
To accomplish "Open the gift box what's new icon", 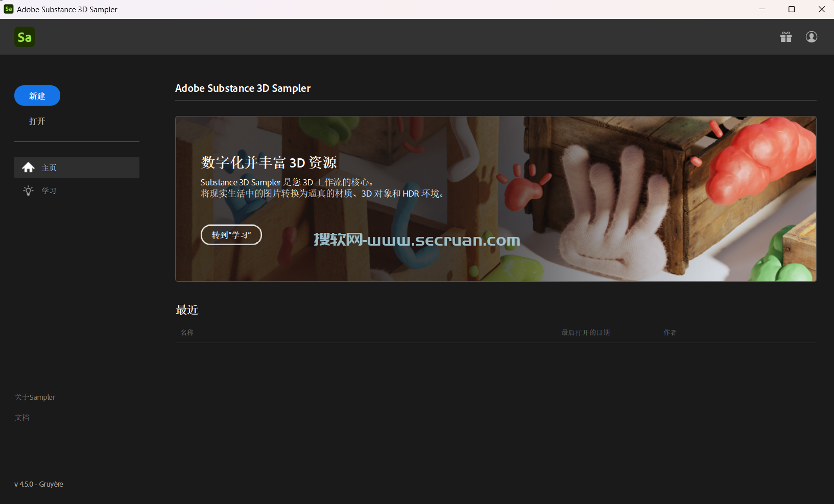I will pyautogui.click(x=786, y=37).
